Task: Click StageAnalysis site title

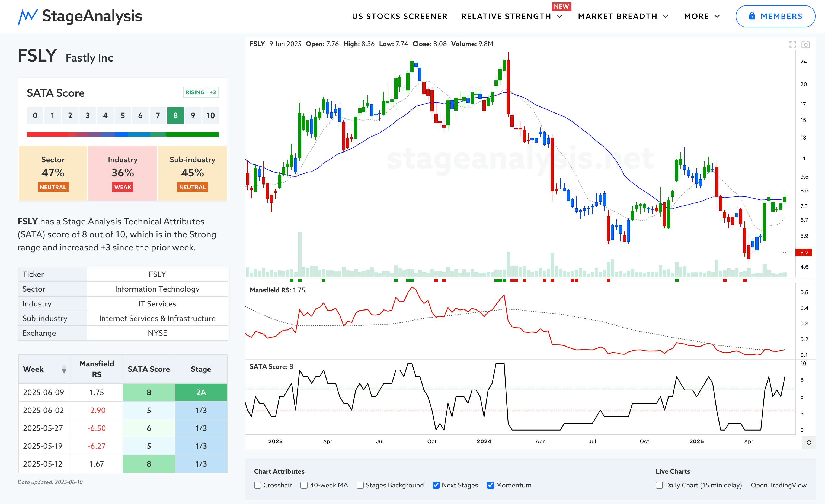Action: point(92,16)
